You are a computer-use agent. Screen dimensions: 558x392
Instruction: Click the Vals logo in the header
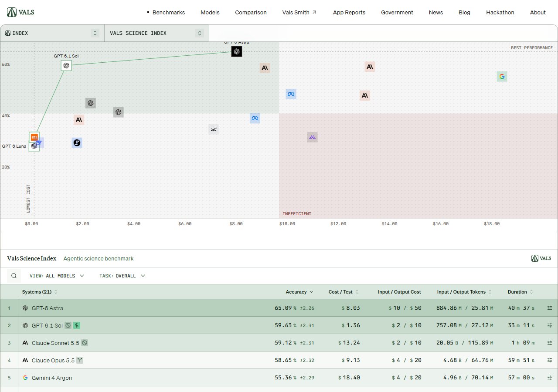pos(20,12)
